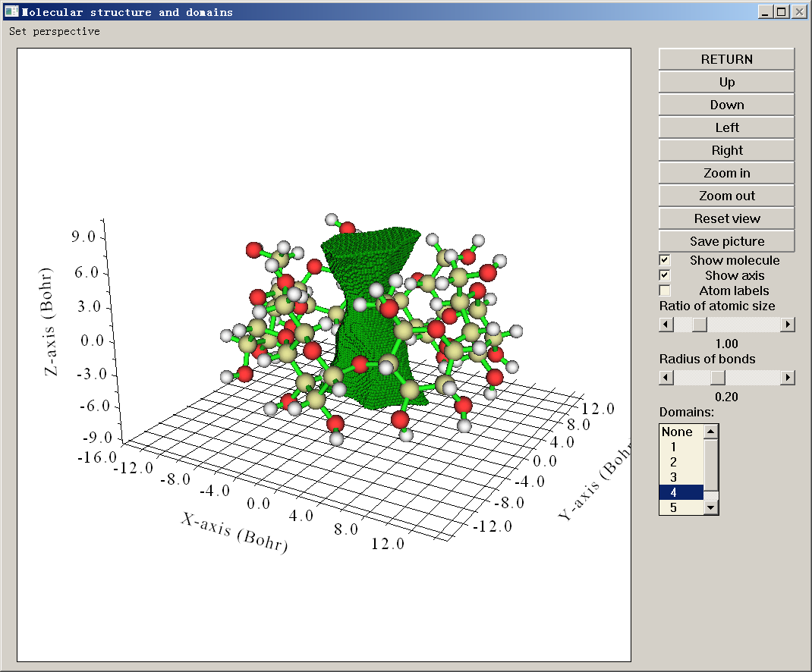Select None in the Domains list
Screen dimensions: 812x672
(x=681, y=432)
